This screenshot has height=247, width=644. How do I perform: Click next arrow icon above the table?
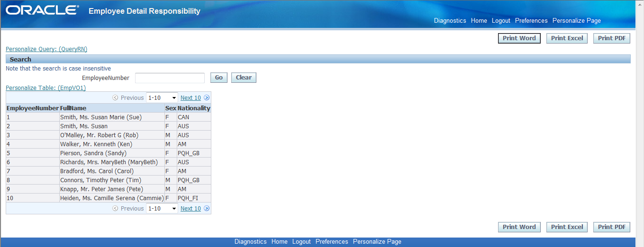pos(207,98)
